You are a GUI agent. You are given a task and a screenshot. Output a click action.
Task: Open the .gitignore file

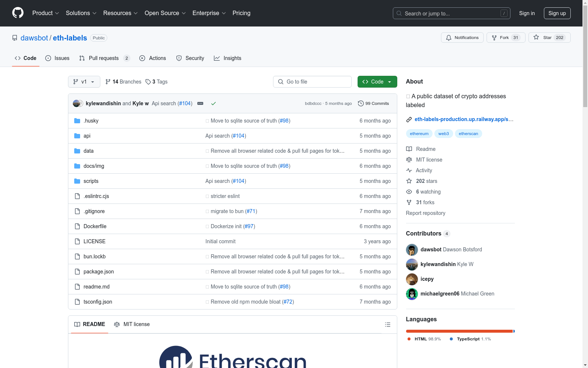pos(94,211)
